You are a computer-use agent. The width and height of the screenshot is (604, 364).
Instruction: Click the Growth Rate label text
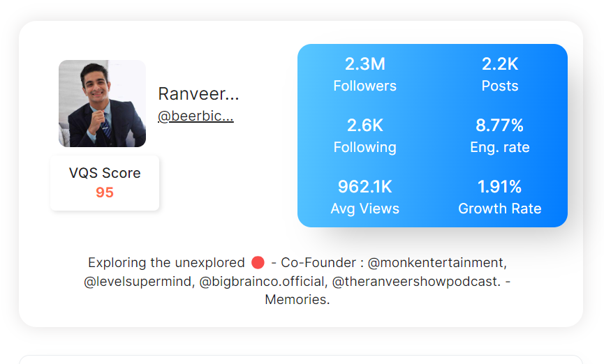coord(500,208)
